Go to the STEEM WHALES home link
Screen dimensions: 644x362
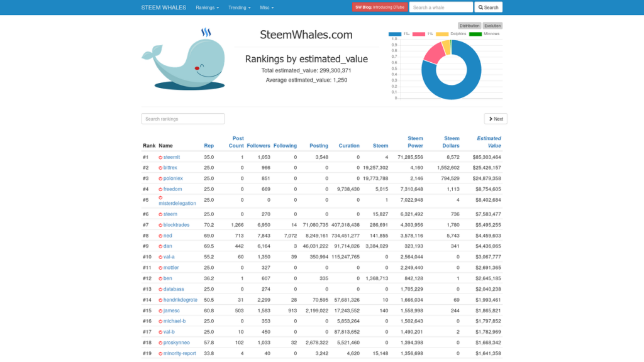pyautogui.click(x=164, y=8)
